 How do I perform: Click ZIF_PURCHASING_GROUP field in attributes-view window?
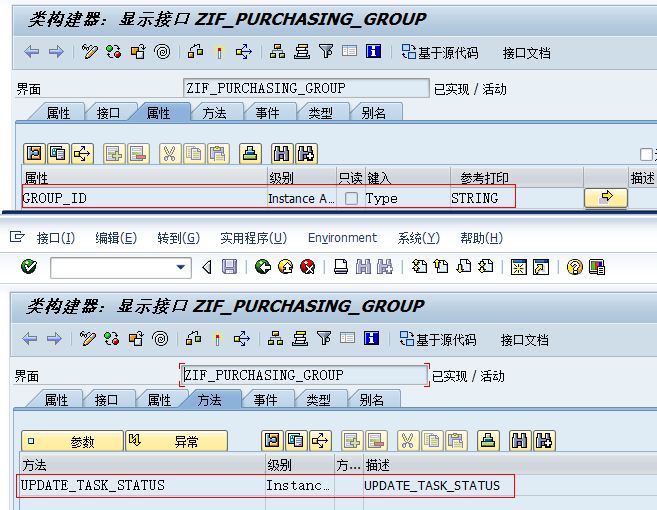306,88
